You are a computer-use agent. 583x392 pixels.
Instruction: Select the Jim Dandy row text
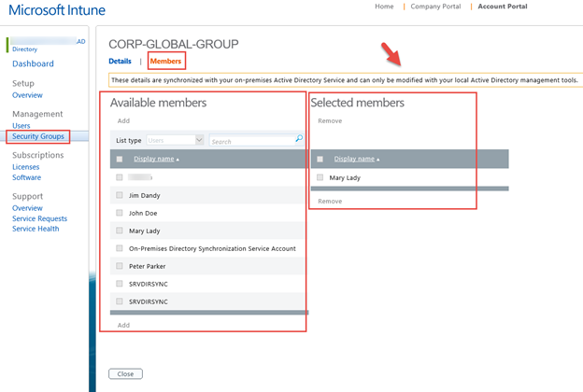click(144, 195)
